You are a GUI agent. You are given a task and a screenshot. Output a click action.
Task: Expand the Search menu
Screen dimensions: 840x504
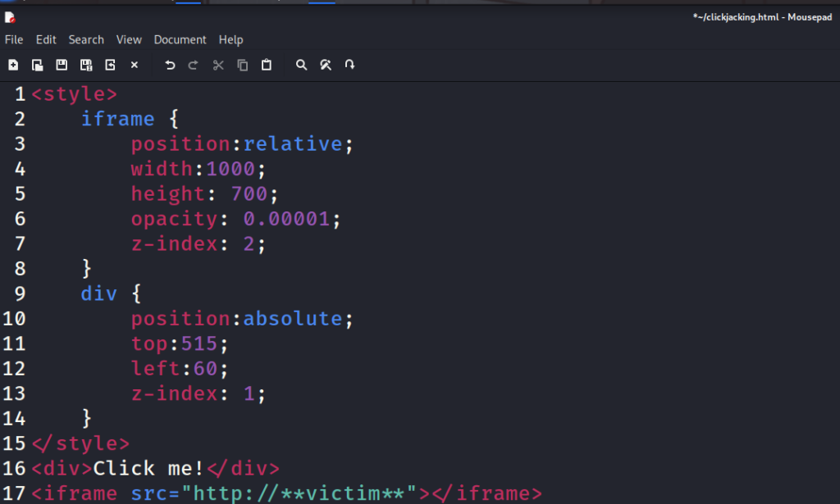(86, 39)
